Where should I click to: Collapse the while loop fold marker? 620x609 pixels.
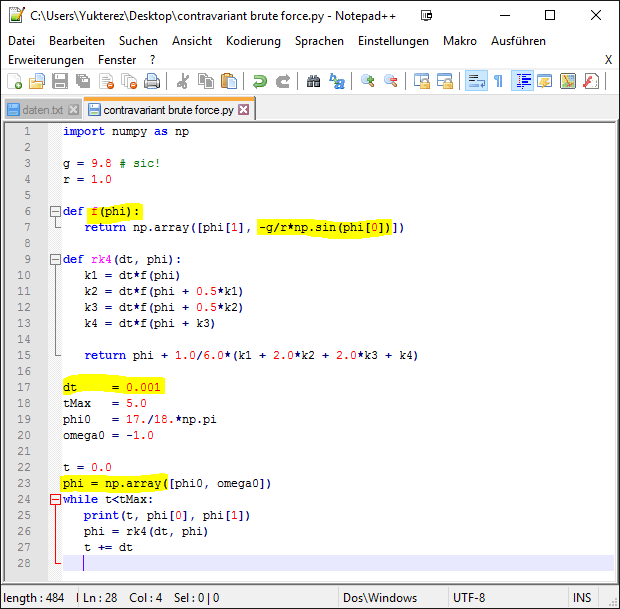point(54,499)
